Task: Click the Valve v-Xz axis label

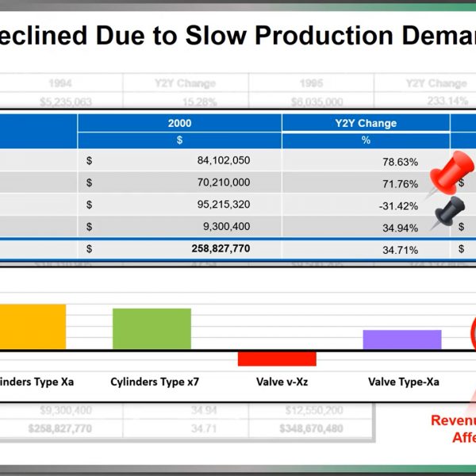Action: [282, 382]
